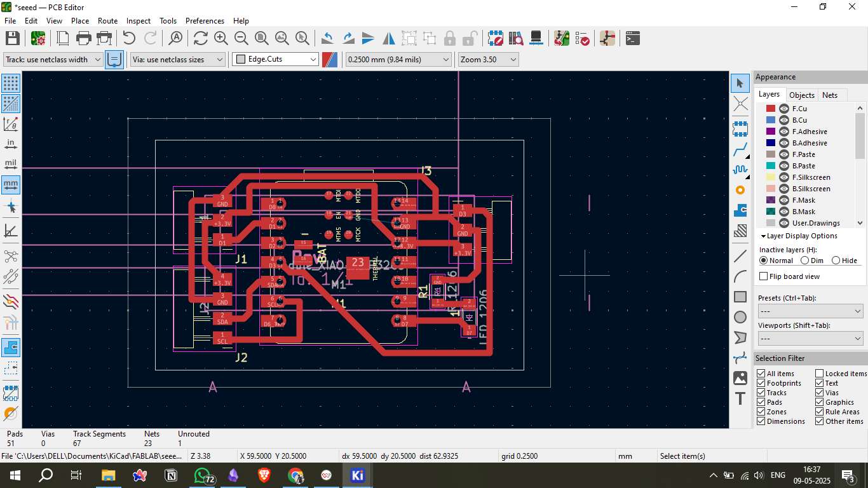Select the arrow selection tool
The image size is (868, 488).
click(740, 83)
